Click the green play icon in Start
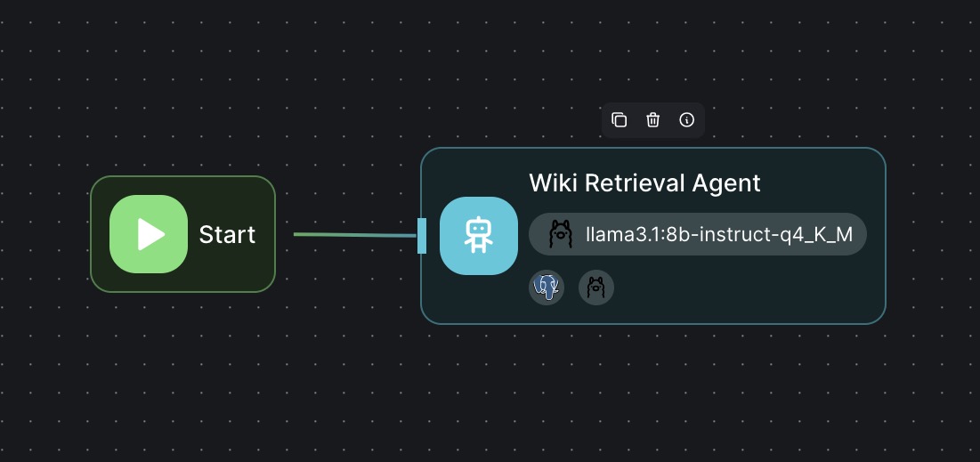 pos(149,234)
